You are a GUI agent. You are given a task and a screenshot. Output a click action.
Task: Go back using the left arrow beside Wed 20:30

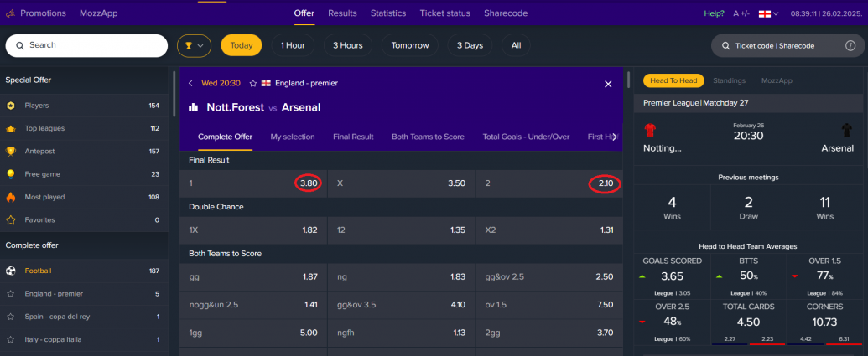click(190, 84)
